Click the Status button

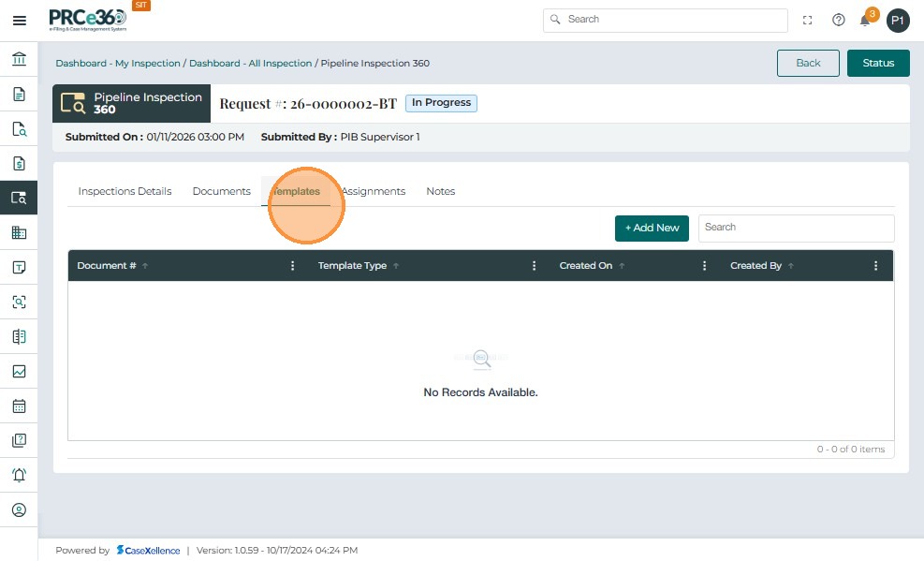click(x=878, y=63)
